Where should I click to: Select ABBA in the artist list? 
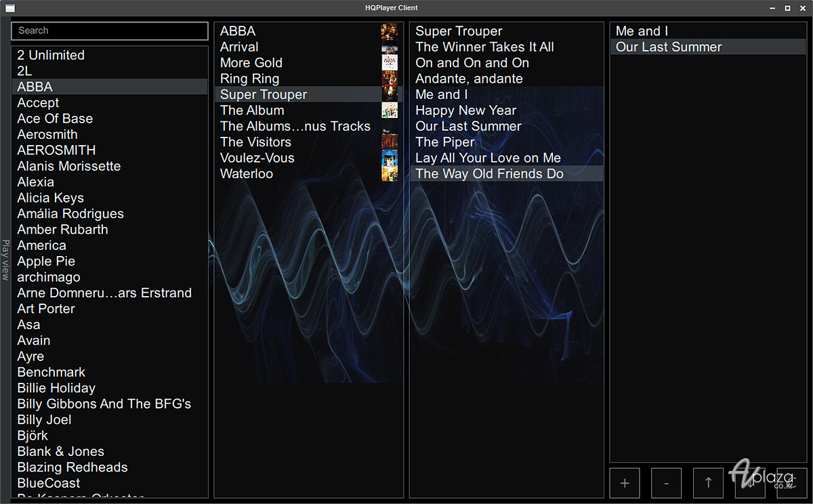(110, 87)
